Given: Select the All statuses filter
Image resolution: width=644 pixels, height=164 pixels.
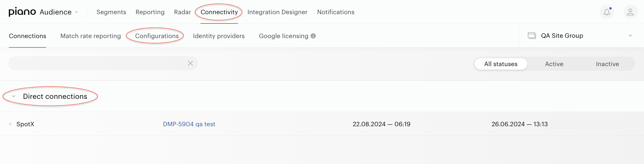Looking at the screenshot, I should 501,64.
